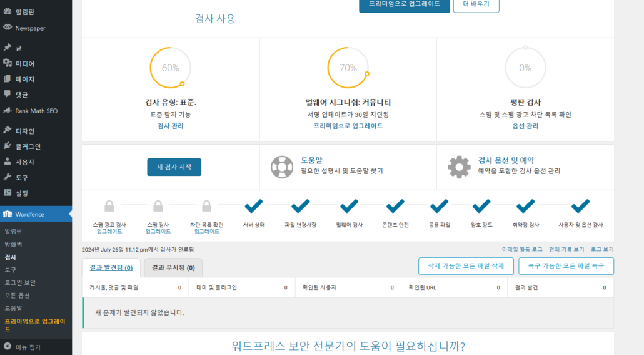Open 프리미엄으로 업그레이드 sidebar menu item
644x355 pixels.
pos(35,325)
